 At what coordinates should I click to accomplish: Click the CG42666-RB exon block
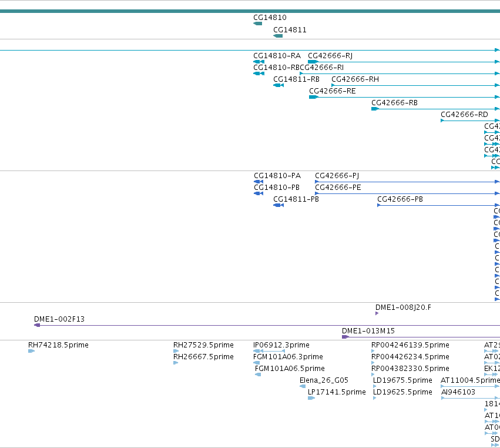click(375, 109)
